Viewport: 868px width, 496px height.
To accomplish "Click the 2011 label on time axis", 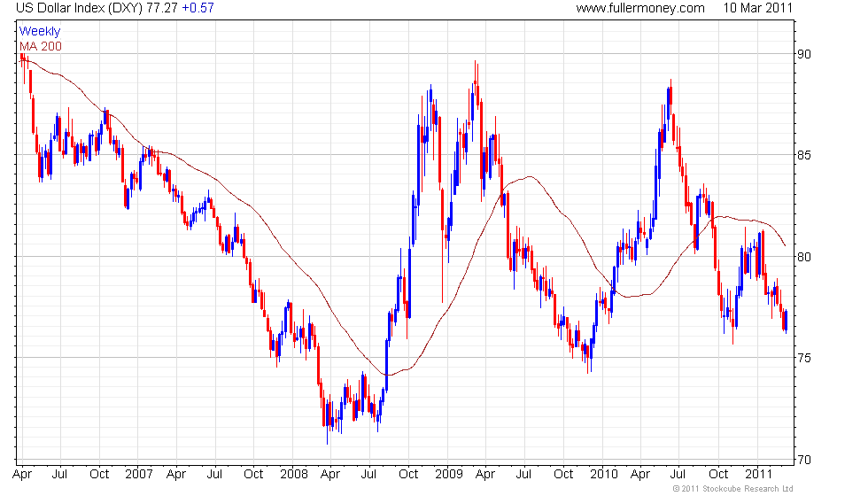I will (x=758, y=475).
